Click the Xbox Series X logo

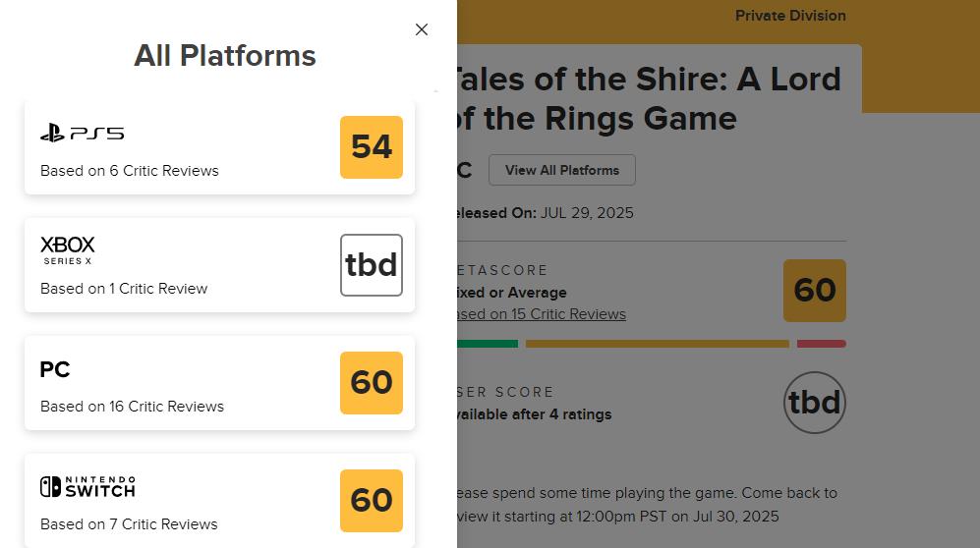click(68, 249)
